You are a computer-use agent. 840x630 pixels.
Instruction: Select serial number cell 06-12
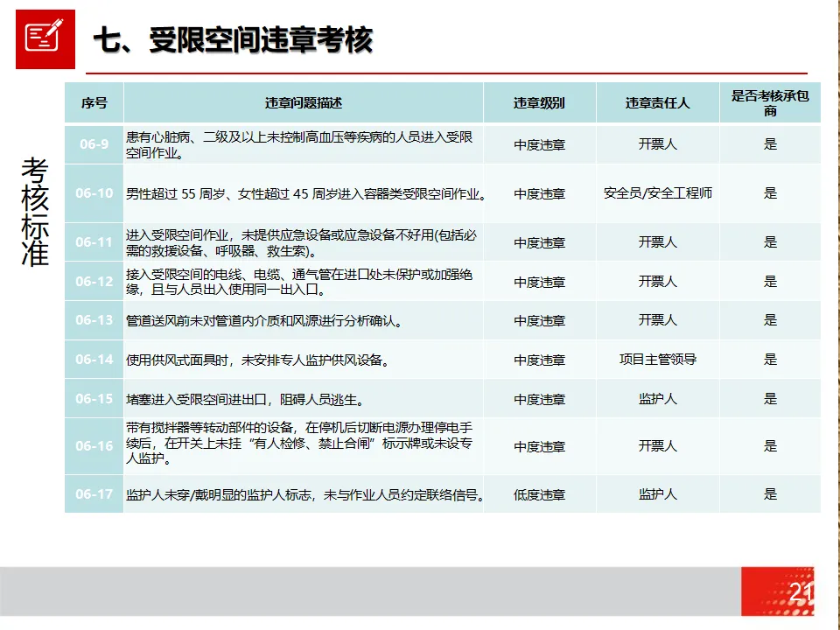94,281
